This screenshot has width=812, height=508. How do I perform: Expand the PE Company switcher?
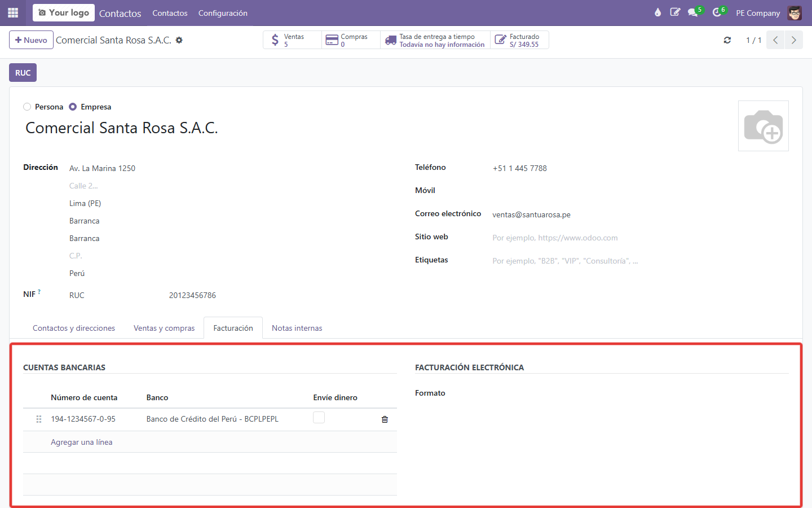[758, 13]
